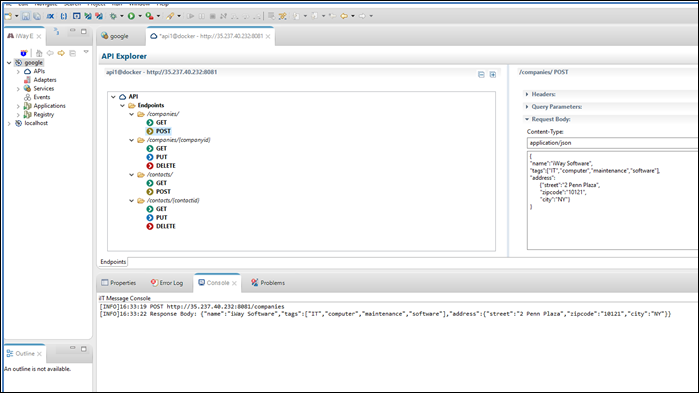Expand the Applications tree node
The width and height of the screenshot is (699, 393).
[x=18, y=106]
